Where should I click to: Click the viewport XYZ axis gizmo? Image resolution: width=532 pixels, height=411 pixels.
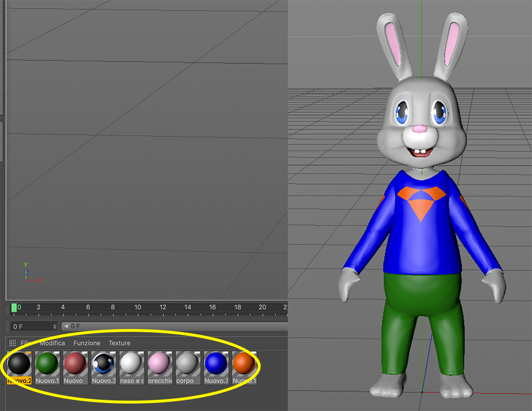pos(32,273)
